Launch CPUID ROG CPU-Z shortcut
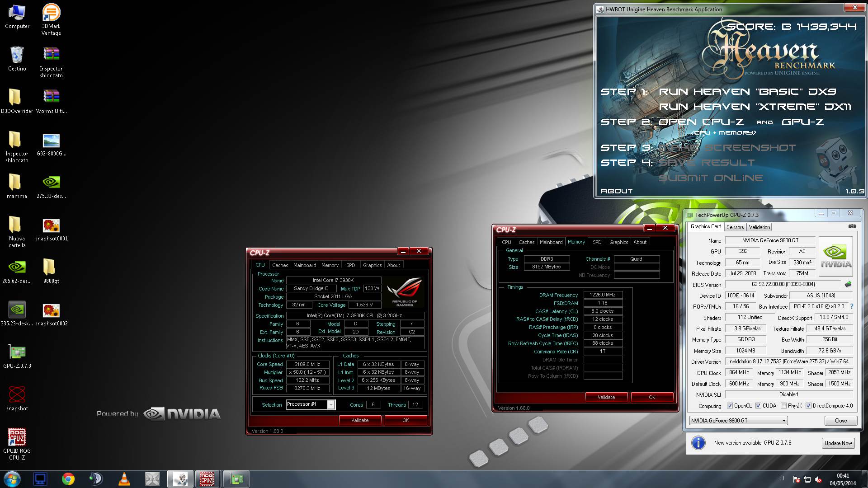868x488 pixels. pyautogui.click(x=17, y=445)
